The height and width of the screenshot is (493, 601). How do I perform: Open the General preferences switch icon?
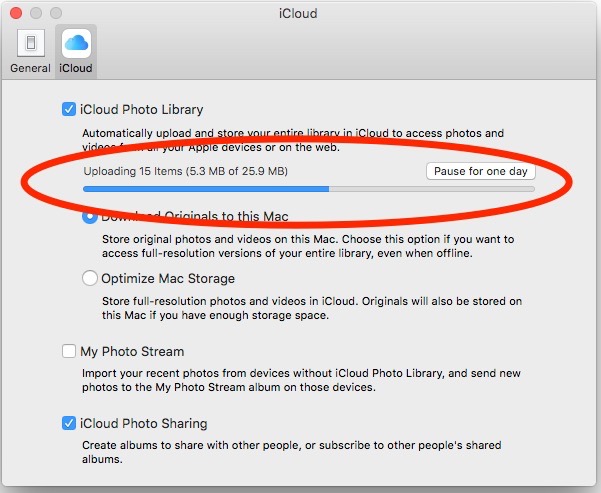click(x=31, y=43)
